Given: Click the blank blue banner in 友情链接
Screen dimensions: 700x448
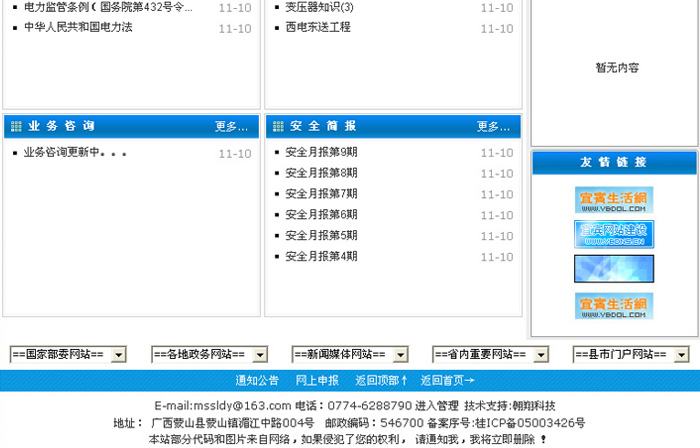Looking at the screenshot, I should 614,269.
